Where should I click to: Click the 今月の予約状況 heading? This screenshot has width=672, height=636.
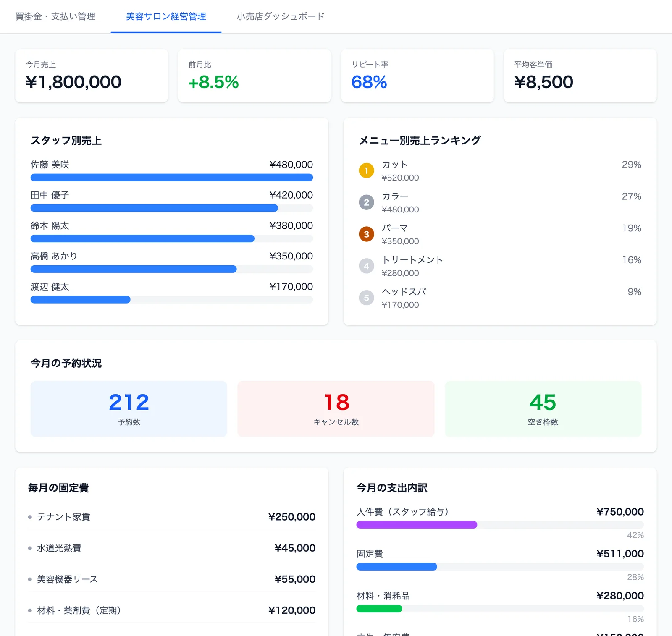66,363
